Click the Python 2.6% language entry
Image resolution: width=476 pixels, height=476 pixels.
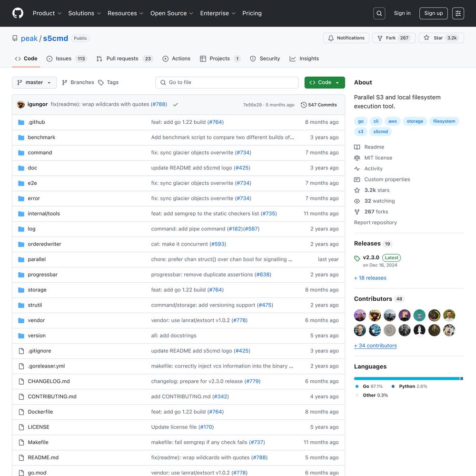[409, 387]
